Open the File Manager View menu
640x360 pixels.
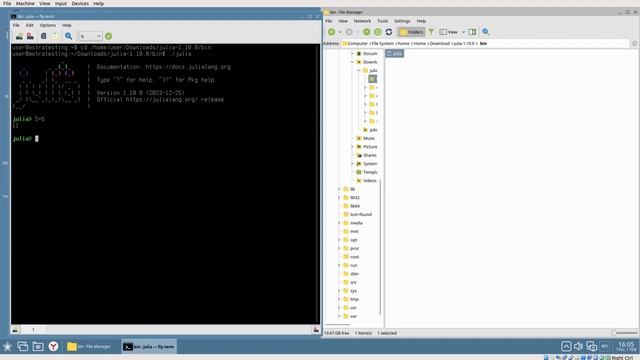[343, 21]
